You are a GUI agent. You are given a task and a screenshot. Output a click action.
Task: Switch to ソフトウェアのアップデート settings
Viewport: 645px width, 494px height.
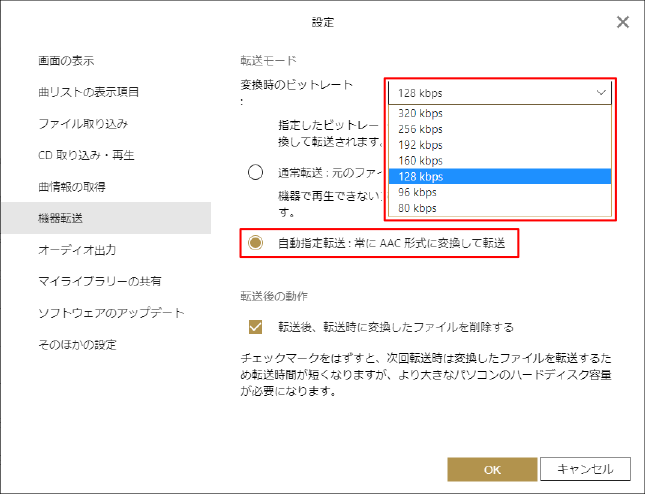110,313
